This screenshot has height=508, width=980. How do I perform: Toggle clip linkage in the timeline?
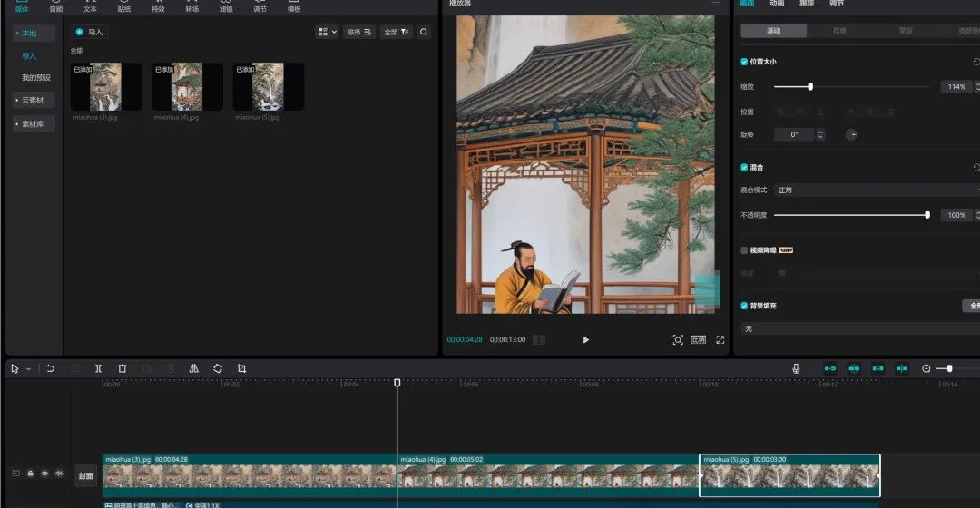tap(877, 368)
